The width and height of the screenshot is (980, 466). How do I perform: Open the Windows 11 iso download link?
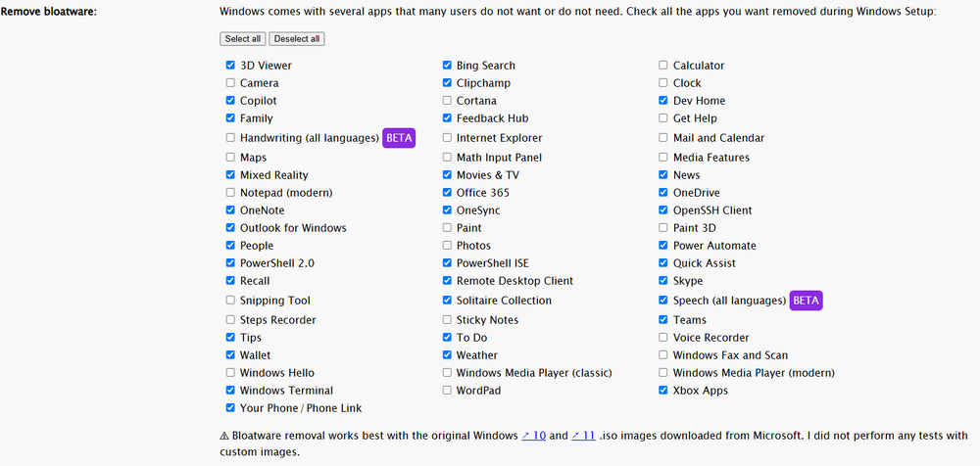[x=583, y=436]
